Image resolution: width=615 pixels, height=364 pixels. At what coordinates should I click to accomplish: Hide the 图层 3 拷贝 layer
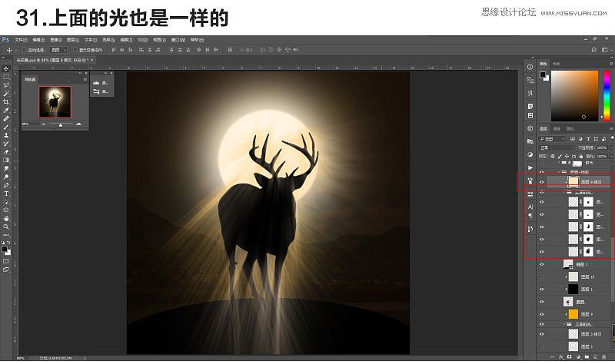pyautogui.click(x=542, y=334)
